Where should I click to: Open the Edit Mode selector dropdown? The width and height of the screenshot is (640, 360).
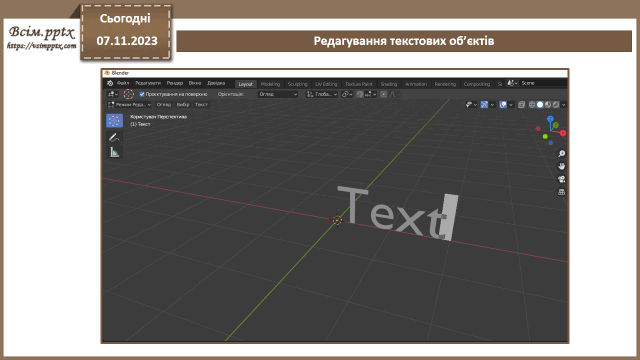tap(129, 105)
